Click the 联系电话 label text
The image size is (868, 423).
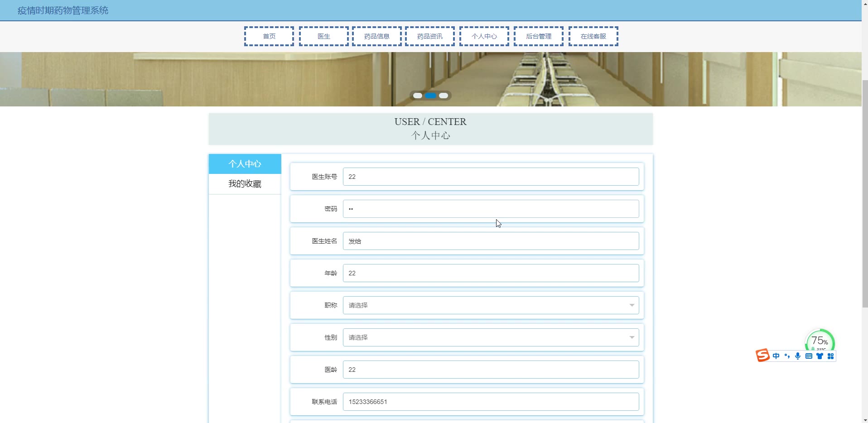click(x=324, y=402)
